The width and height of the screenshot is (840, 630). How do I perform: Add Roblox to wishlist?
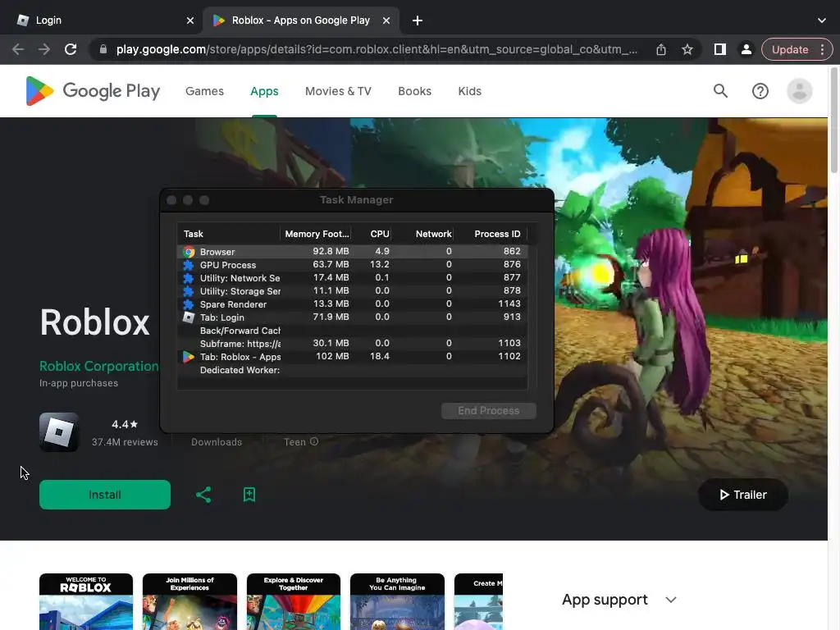click(249, 495)
